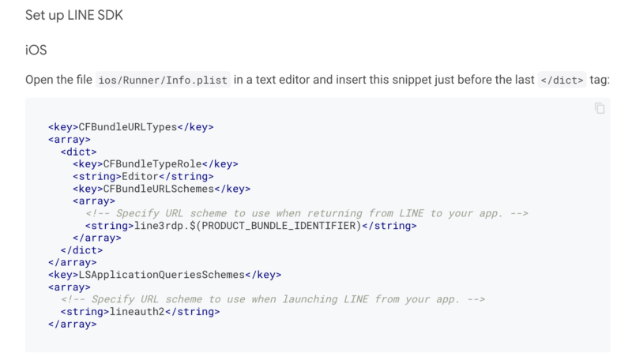
Task: Click the words "Open the file" in the paragraph
Action: point(58,81)
